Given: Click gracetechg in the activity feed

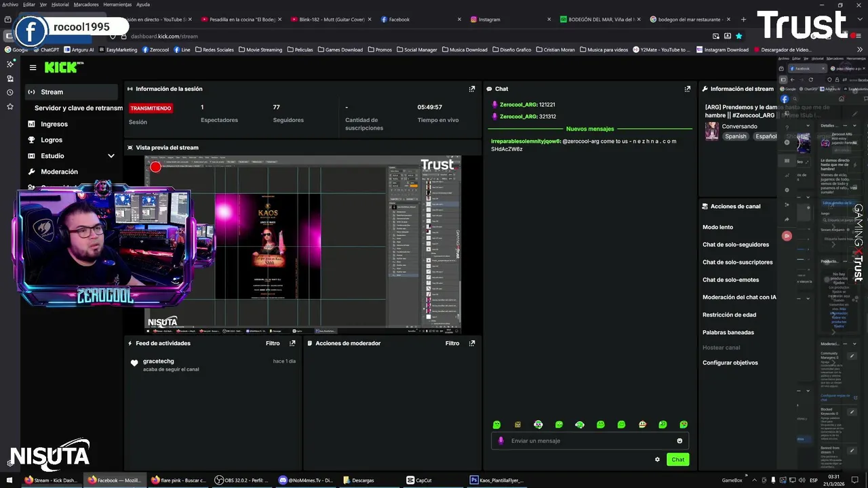Looking at the screenshot, I should (x=159, y=361).
